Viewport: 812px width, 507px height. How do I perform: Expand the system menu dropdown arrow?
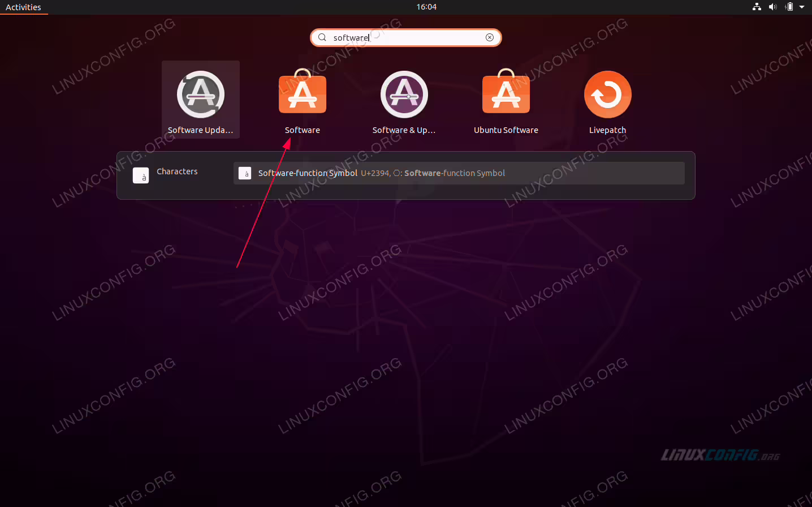click(x=802, y=7)
